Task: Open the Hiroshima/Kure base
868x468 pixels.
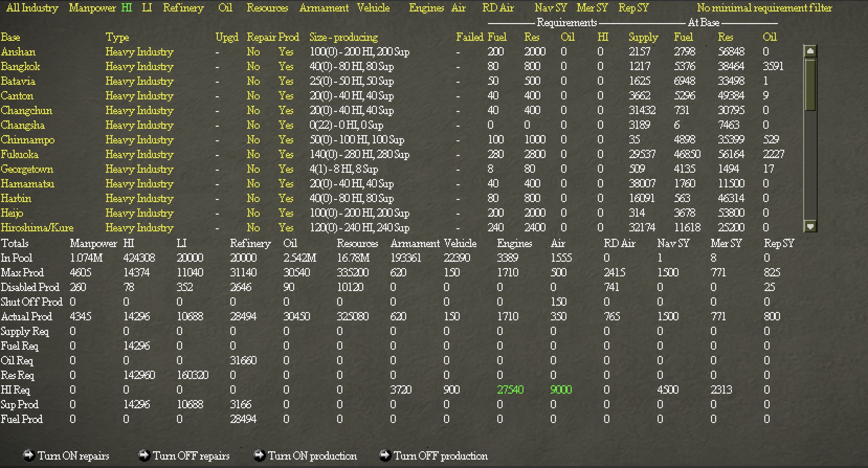Action: click(37, 228)
